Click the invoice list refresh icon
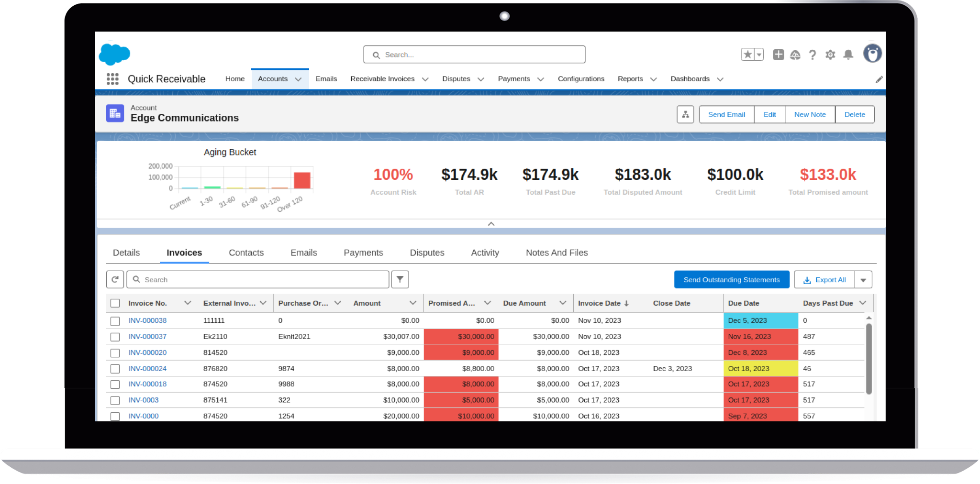The height and width of the screenshot is (484, 980). click(x=115, y=279)
